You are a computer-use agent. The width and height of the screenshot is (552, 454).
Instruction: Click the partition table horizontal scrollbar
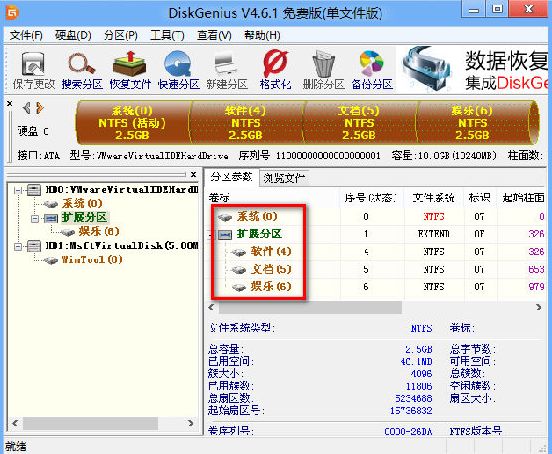point(375,307)
